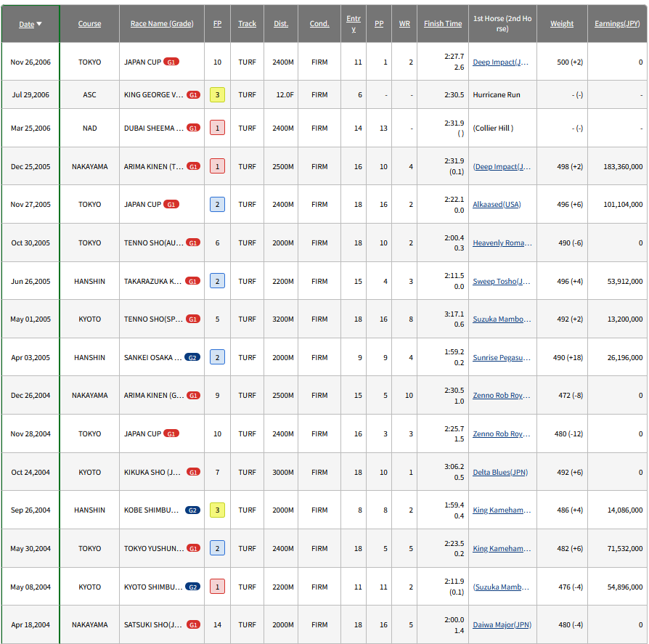Viewport: 649px width, 644px height.
Task: Click yellow 3rd-place badge in King George row
Action: (217, 95)
